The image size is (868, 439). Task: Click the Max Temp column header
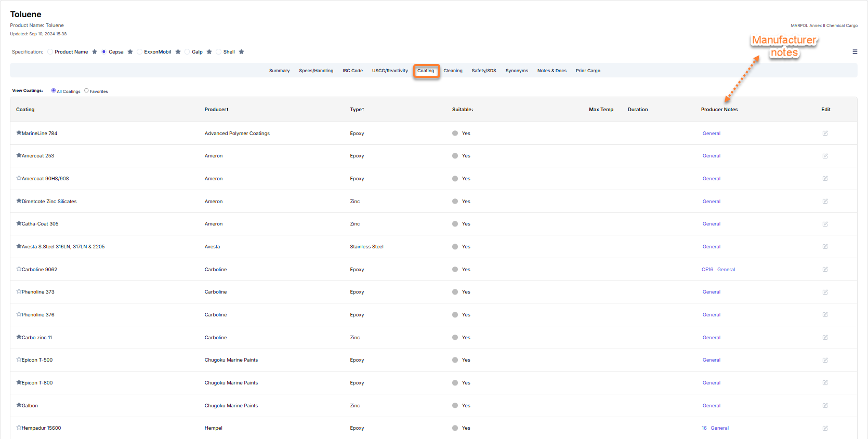(601, 110)
